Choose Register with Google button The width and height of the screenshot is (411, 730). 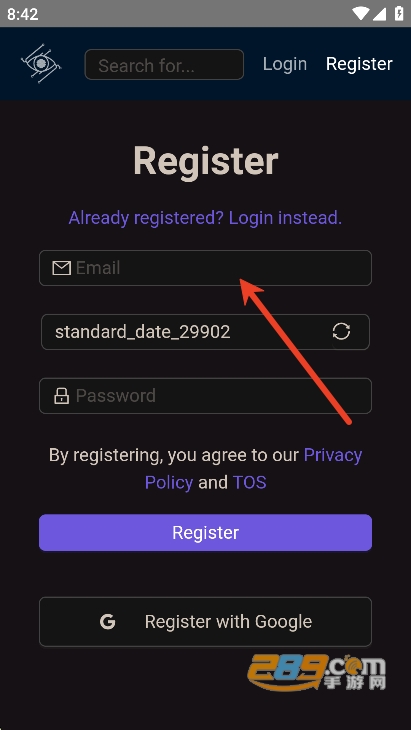tap(205, 622)
